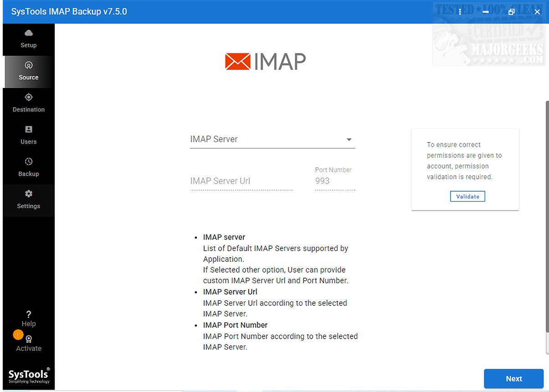Click the 'IMAP Server Url' bullet heading
Image resolution: width=549 pixels, height=392 pixels.
(x=230, y=292)
